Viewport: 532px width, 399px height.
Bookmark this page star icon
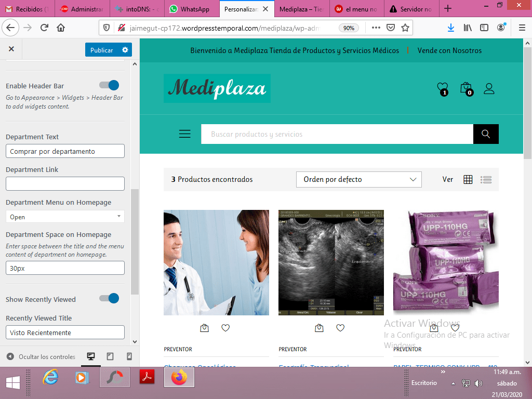(405, 28)
